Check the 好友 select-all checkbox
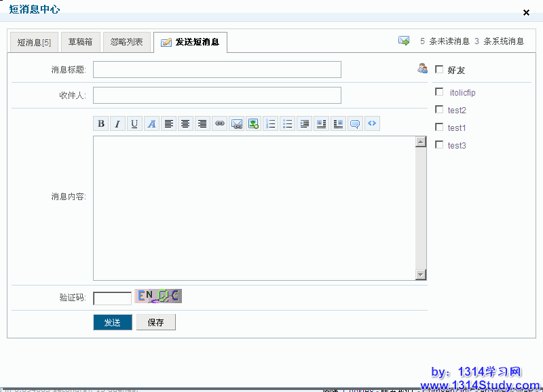Viewport: 543px width, 392px height. click(x=439, y=69)
